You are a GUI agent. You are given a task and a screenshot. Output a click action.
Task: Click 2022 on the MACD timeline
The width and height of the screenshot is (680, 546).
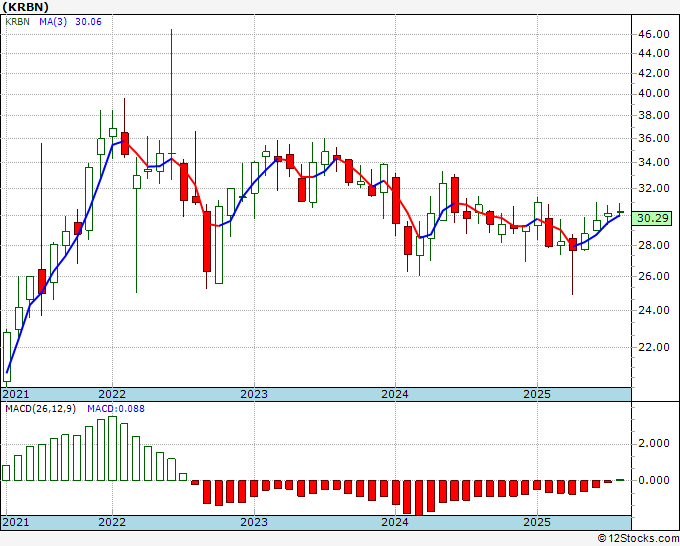[112, 522]
